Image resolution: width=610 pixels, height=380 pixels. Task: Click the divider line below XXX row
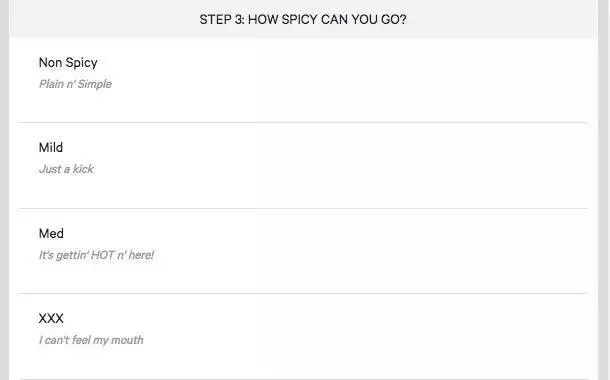click(303, 378)
